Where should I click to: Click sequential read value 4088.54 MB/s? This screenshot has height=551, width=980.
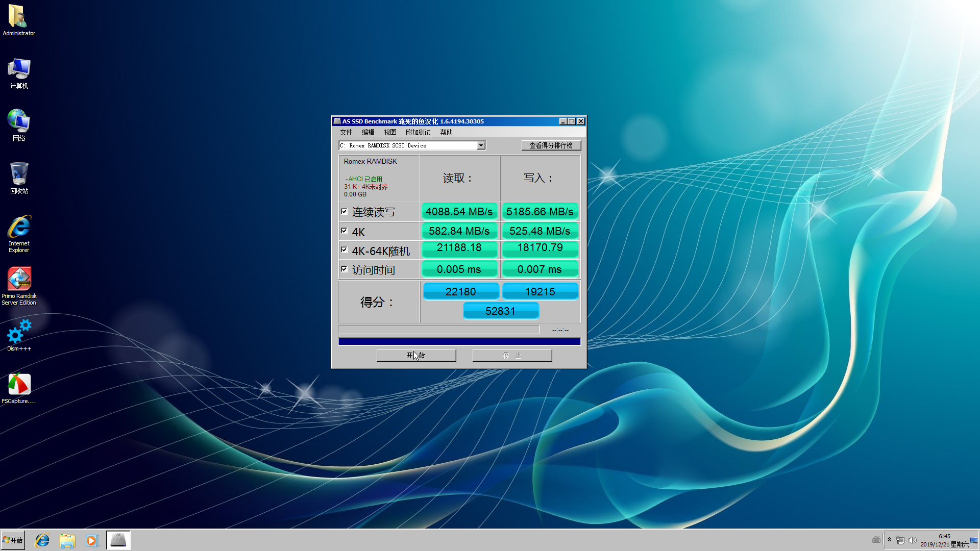coord(459,212)
